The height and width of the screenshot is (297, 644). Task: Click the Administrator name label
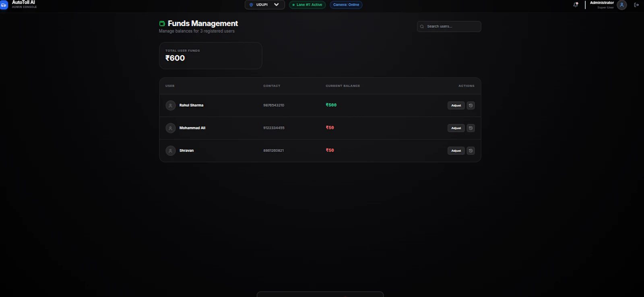(x=602, y=3)
